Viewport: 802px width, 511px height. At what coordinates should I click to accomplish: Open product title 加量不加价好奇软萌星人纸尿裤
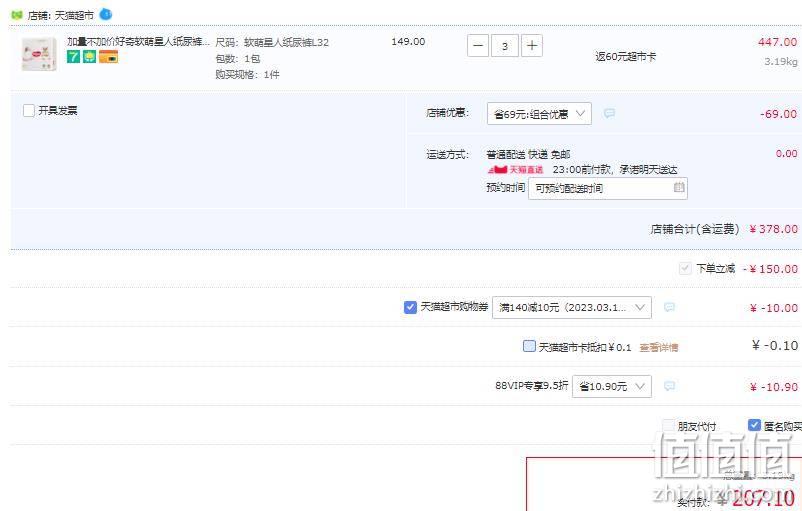138,41
